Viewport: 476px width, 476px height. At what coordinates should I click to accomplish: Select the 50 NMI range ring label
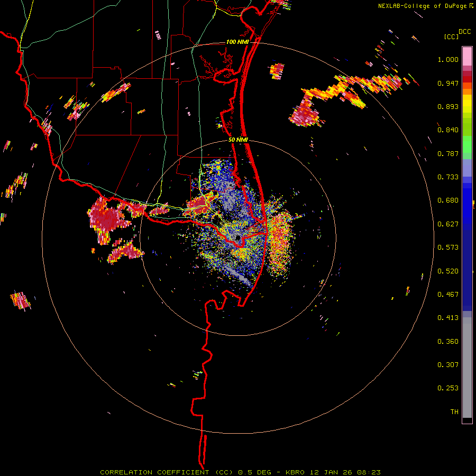coord(239,140)
